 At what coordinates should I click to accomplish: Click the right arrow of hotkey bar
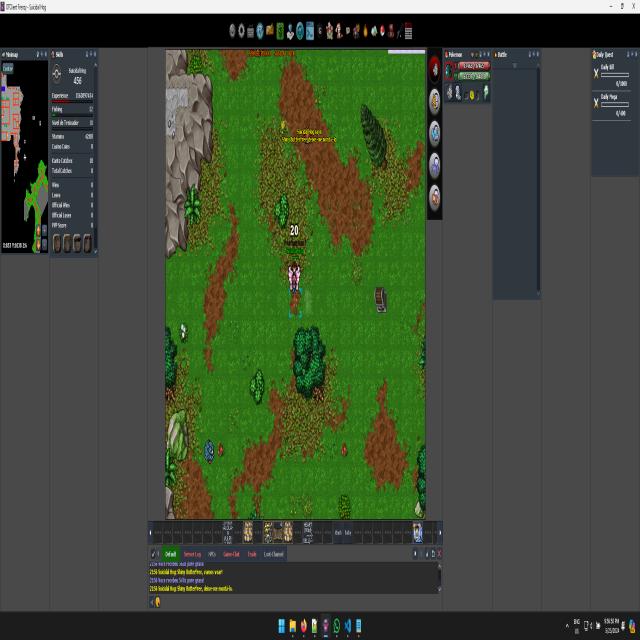[x=440, y=533]
